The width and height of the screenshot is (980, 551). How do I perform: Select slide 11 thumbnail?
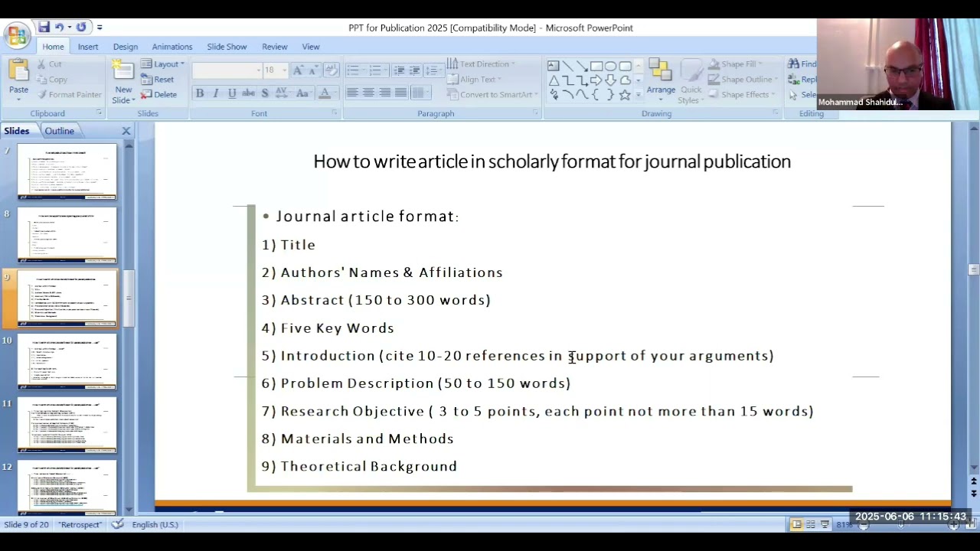click(x=67, y=425)
